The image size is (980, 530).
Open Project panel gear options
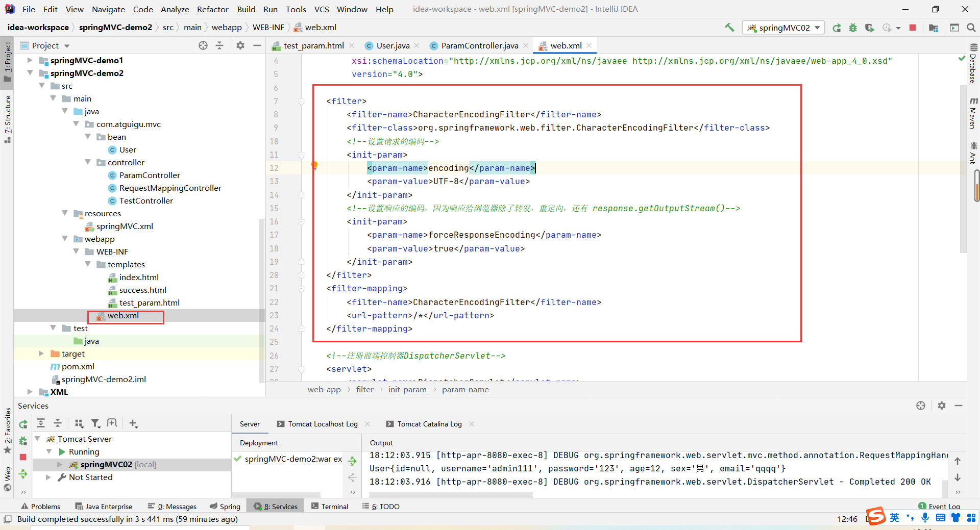pos(240,45)
